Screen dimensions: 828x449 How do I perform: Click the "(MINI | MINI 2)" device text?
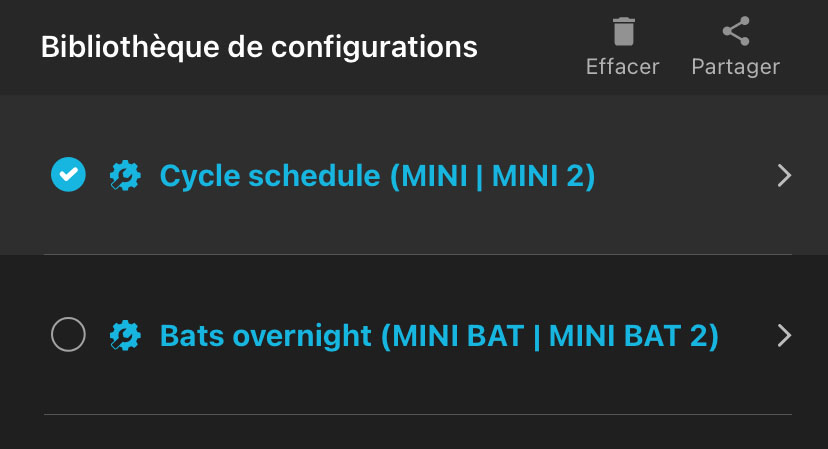click(x=493, y=176)
